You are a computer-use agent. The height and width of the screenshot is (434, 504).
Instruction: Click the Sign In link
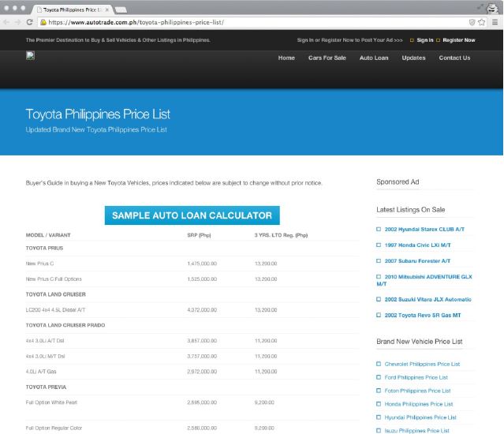425,40
